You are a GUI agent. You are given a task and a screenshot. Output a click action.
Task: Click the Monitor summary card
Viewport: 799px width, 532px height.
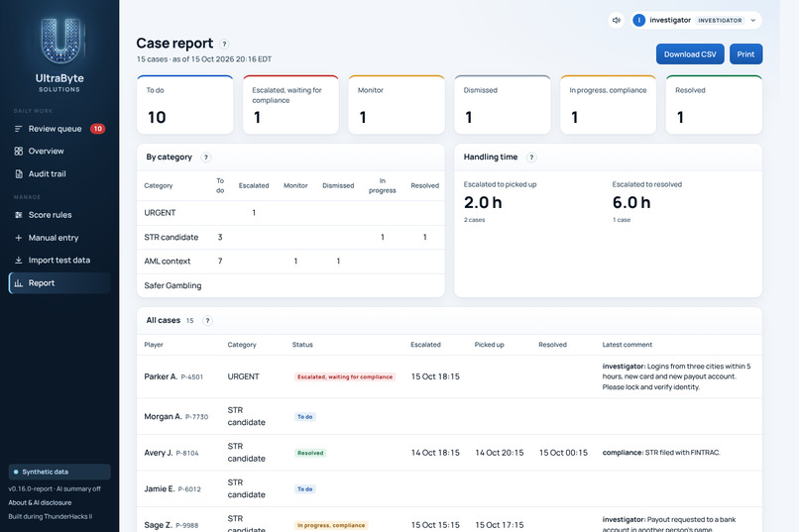point(397,105)
